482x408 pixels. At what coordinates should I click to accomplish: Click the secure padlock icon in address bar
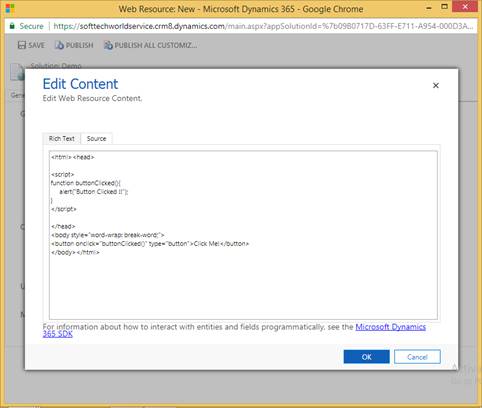12,26
